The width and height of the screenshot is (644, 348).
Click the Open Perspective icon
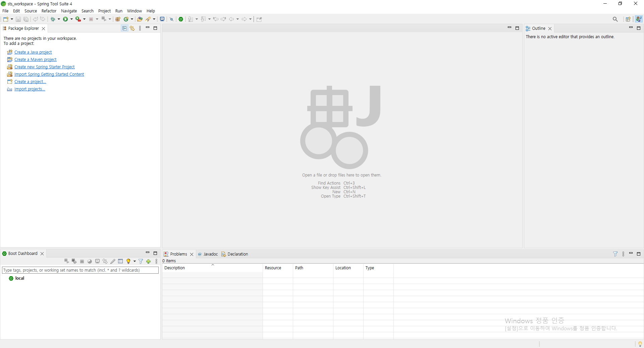pos(628,19)
